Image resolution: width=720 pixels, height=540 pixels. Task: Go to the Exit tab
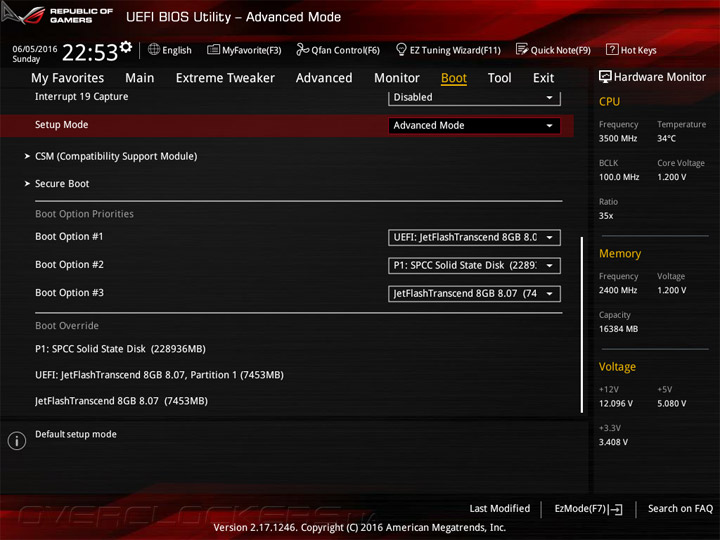tap(543, 78)
